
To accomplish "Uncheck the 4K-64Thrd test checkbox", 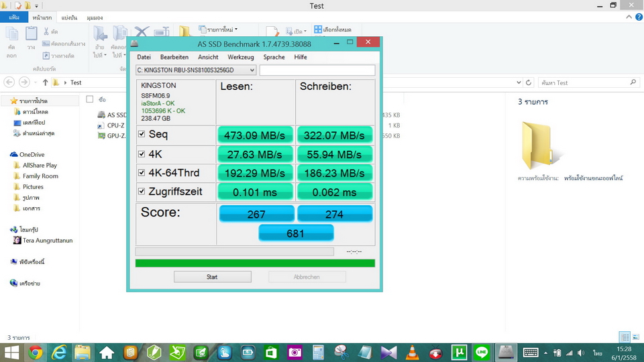I will 142,172.
